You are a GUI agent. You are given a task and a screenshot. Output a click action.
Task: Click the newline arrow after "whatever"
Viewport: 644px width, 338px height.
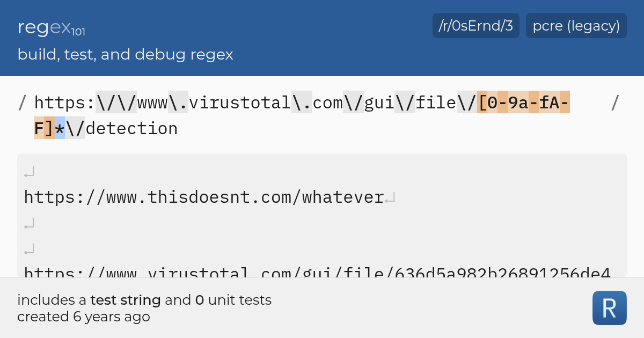tap(391, 197)
